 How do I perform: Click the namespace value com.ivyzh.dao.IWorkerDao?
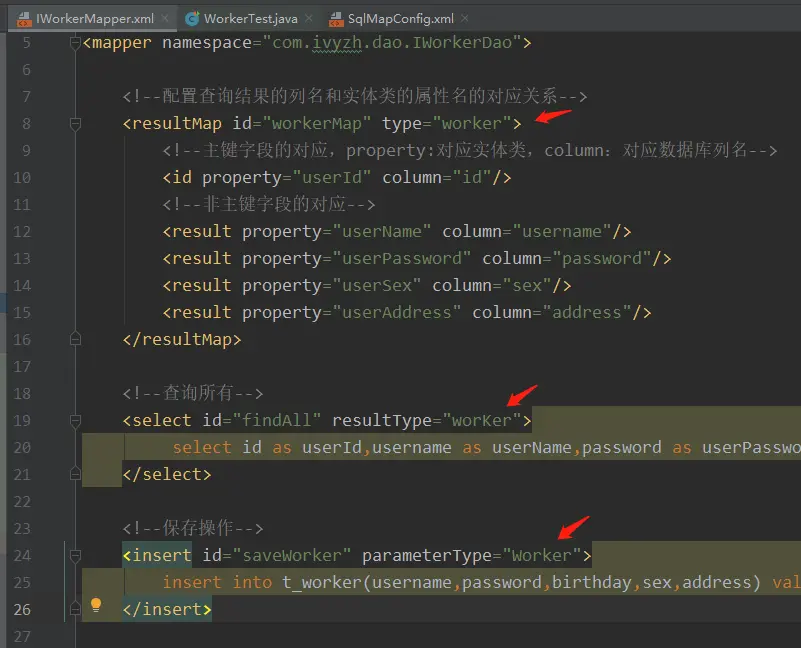(x=392, y=42)
